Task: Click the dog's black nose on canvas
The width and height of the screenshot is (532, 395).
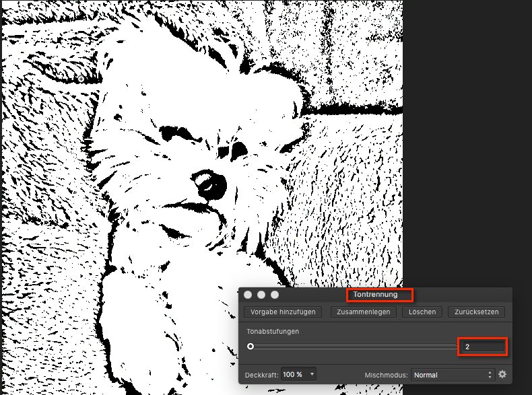Action: [211, 186]
